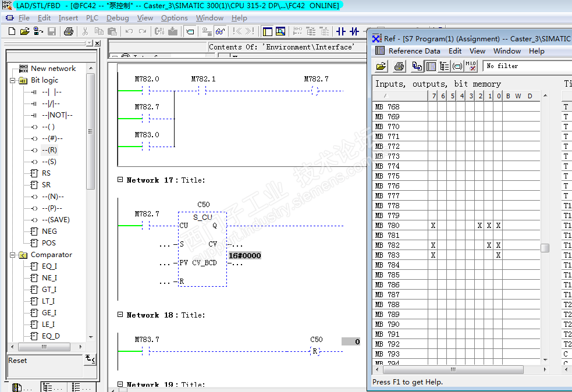Click the assignment table vertical scrollbar thumb

click(x=545, y=248)
